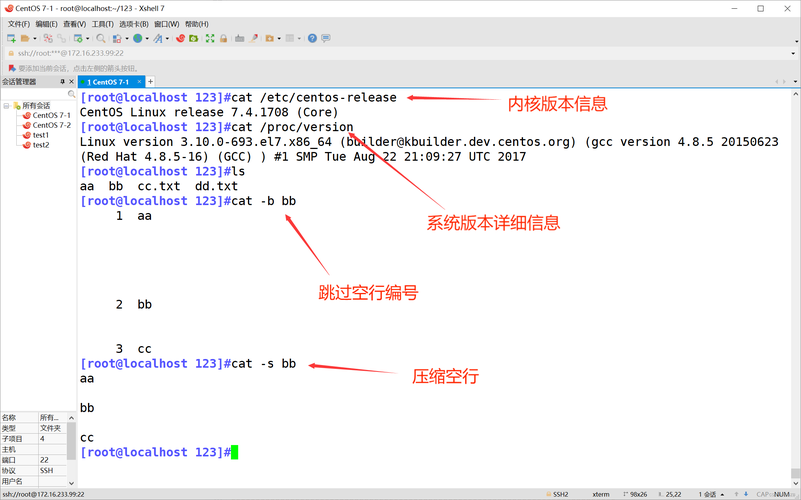Pin the 会话管理器 panel with pushpin

click(62, 82)
